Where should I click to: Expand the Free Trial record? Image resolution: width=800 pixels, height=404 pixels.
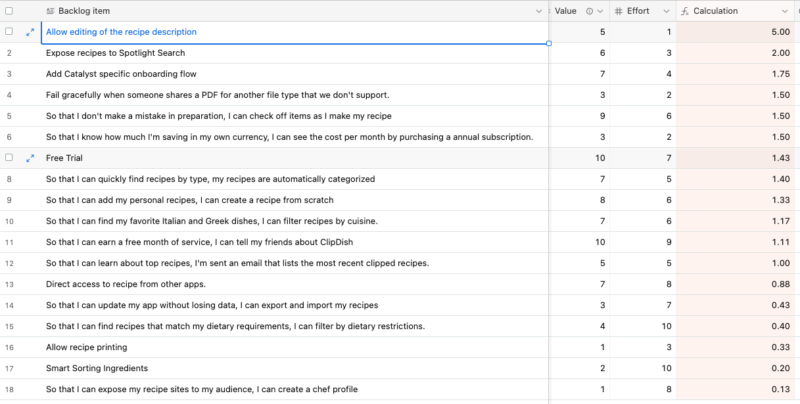pos(30,158)
